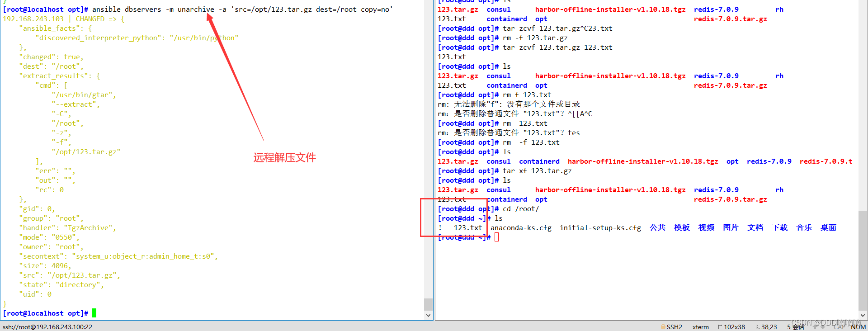
Task: Click the '192.168.243.103 | CHANGED' result line
Action: [63, 19]
